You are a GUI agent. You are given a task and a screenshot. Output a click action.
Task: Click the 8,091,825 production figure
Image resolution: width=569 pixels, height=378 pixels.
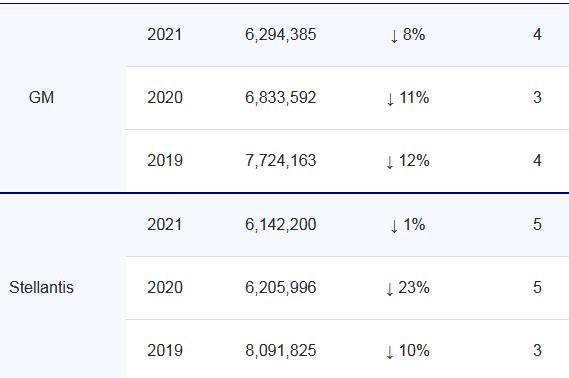point(281,350)
